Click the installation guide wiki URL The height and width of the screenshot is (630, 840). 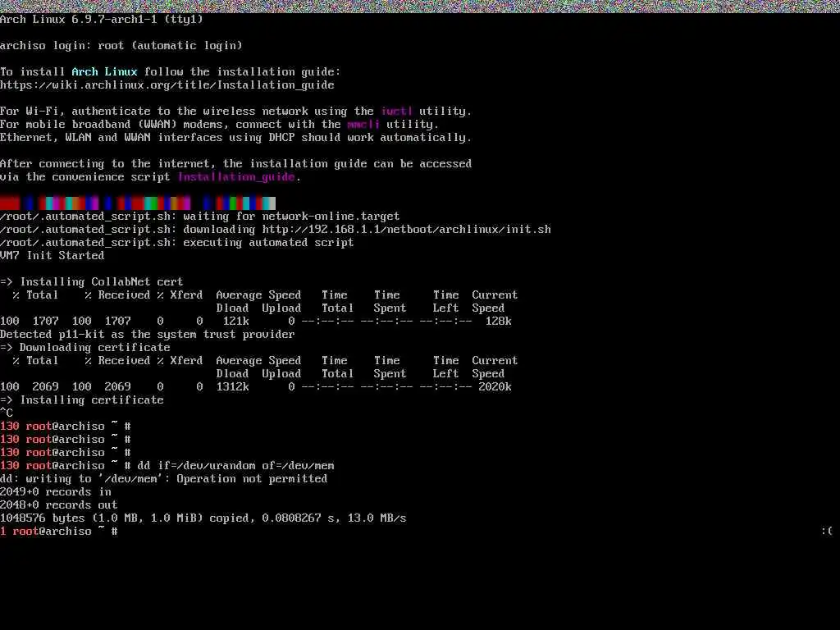click(167, 84)
